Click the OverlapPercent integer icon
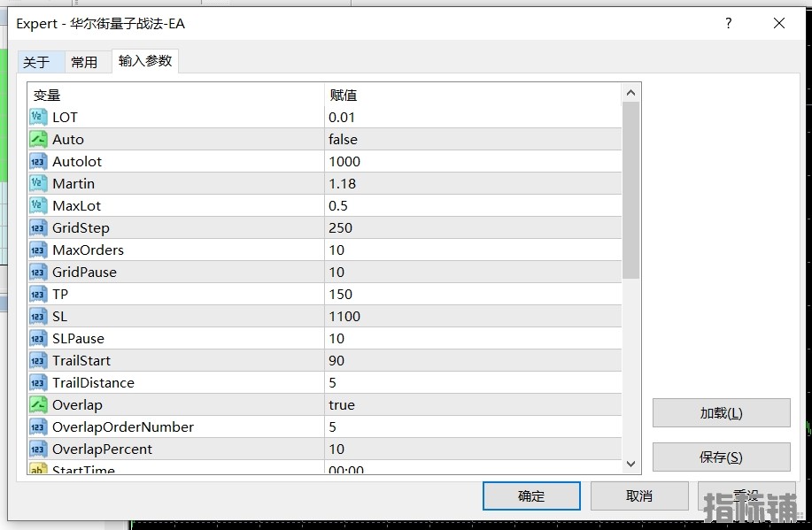This screenshot has height=530, width=812. point(38,449)
